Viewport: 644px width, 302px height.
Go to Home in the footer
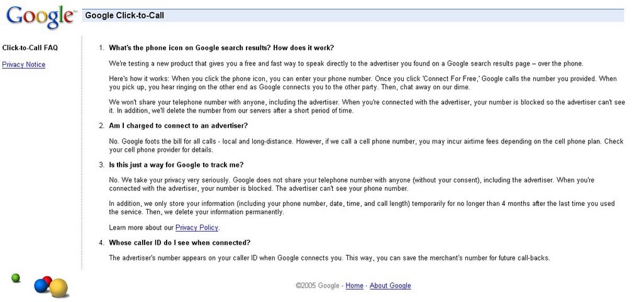tap(355, 286)
